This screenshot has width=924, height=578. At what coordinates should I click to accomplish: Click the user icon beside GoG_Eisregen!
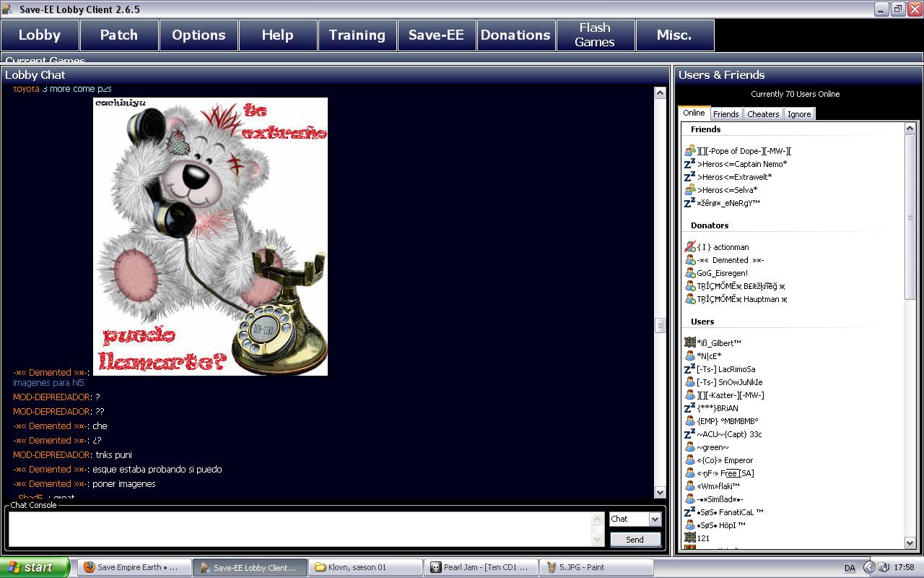point(690,273)
